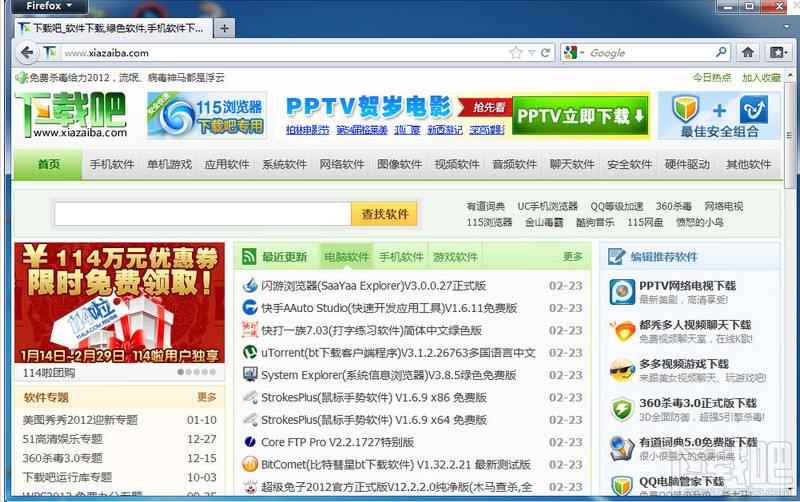
Task: Select the first slideshow dot indicator
Action: tap(181, 372)
